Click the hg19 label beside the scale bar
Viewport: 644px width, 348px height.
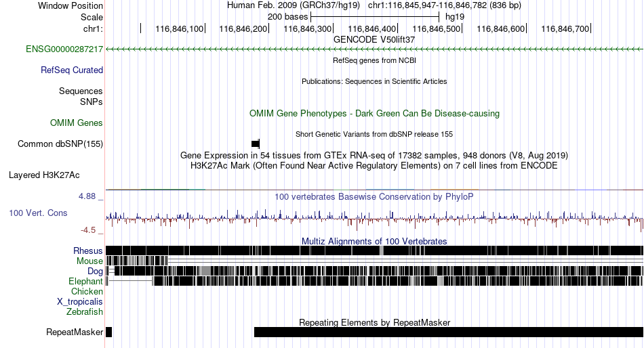455,17
